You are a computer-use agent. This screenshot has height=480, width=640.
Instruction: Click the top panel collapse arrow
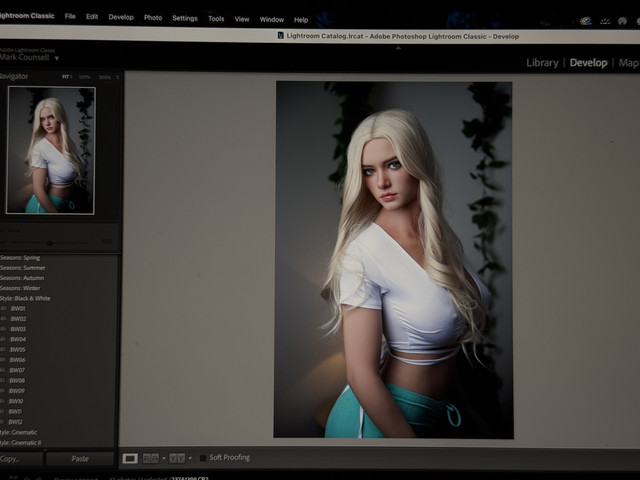click(x=398, y=48)
